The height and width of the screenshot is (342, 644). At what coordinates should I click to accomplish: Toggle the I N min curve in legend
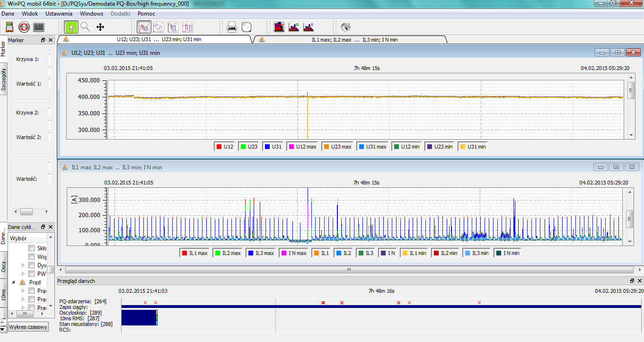point(507,253)
